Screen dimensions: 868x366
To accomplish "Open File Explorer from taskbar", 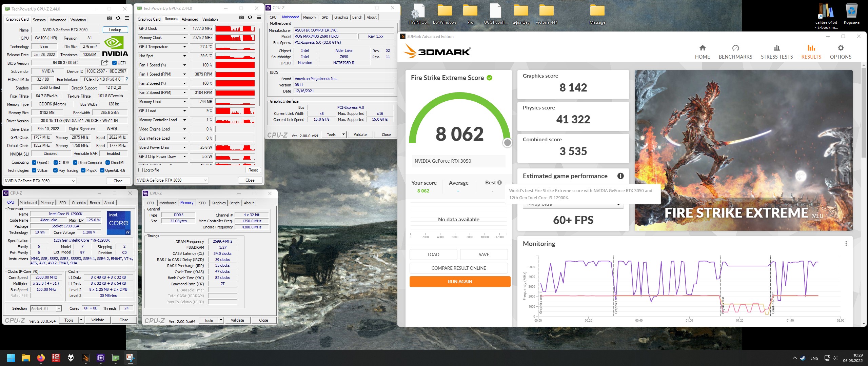I will tap(26, 358).
